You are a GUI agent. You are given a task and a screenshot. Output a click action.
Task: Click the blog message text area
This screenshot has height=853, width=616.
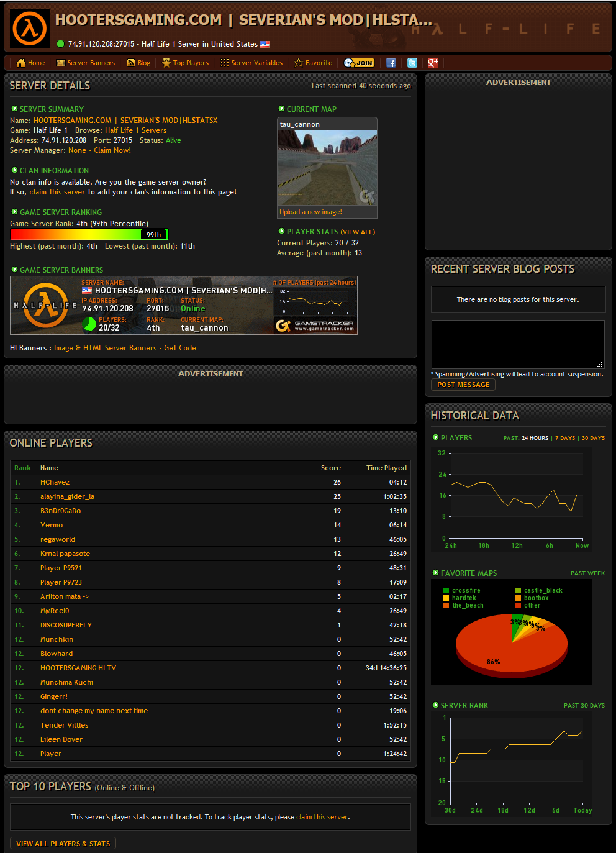517,344
